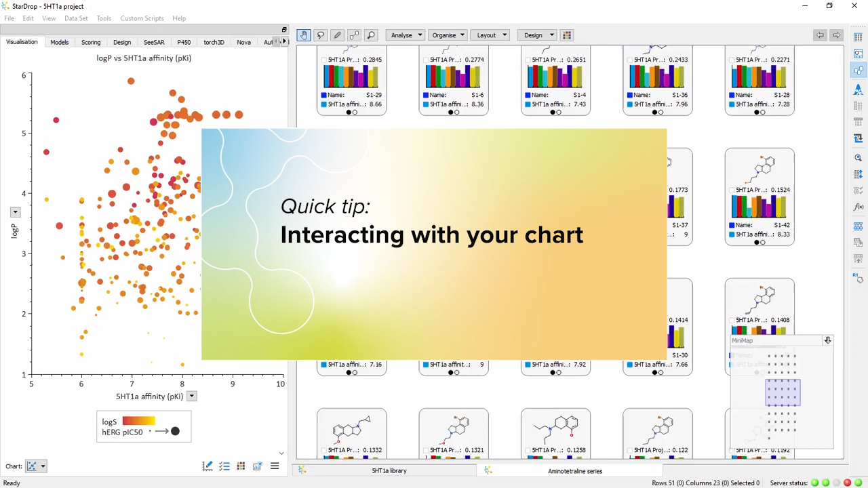Tick the checkbox on card S1-42
Screen dimensions: 868x488
(732, 190)
